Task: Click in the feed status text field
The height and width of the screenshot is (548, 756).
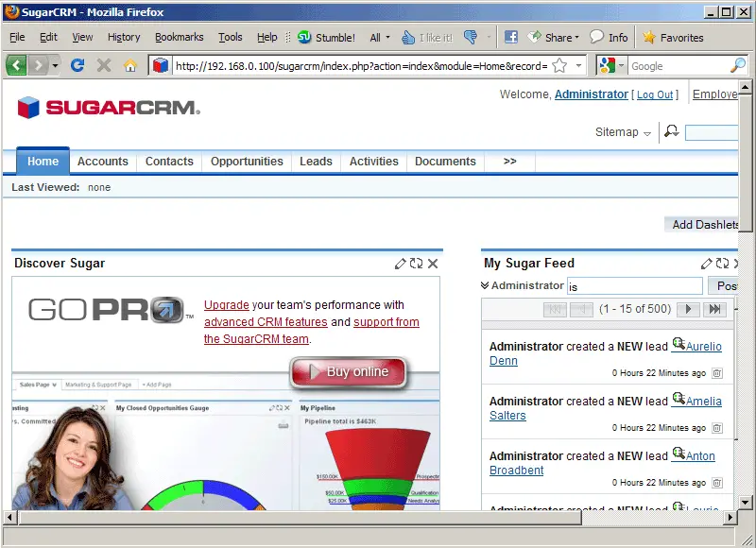Action: tap(634, 285)
